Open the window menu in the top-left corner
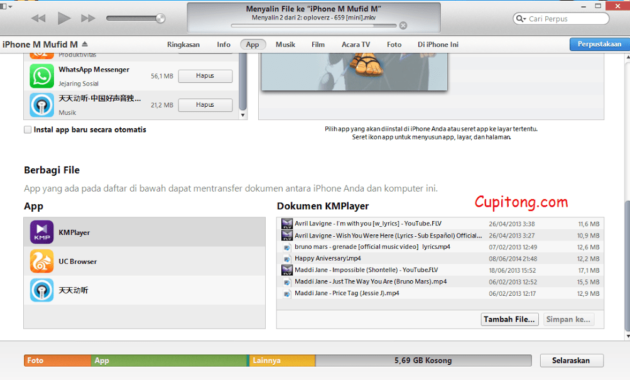Viewport: 630px width, 380px height. pos(6,6)
